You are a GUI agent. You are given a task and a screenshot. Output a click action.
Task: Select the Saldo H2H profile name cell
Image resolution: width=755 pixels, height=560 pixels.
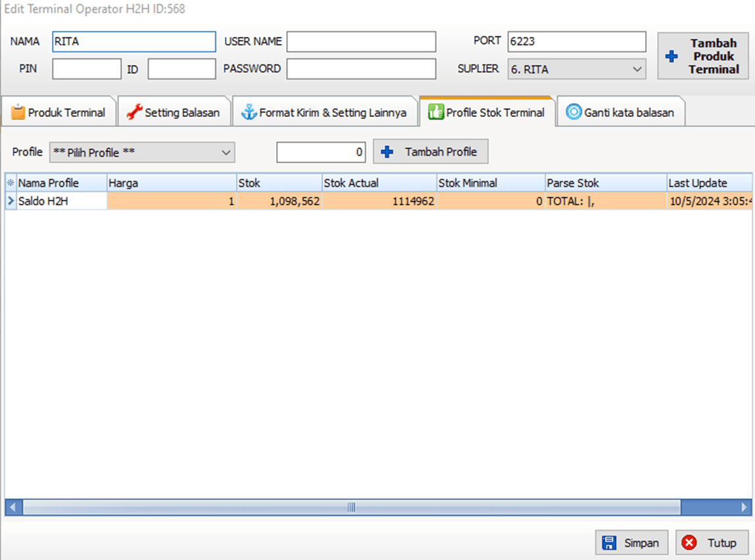coord(62,201)
